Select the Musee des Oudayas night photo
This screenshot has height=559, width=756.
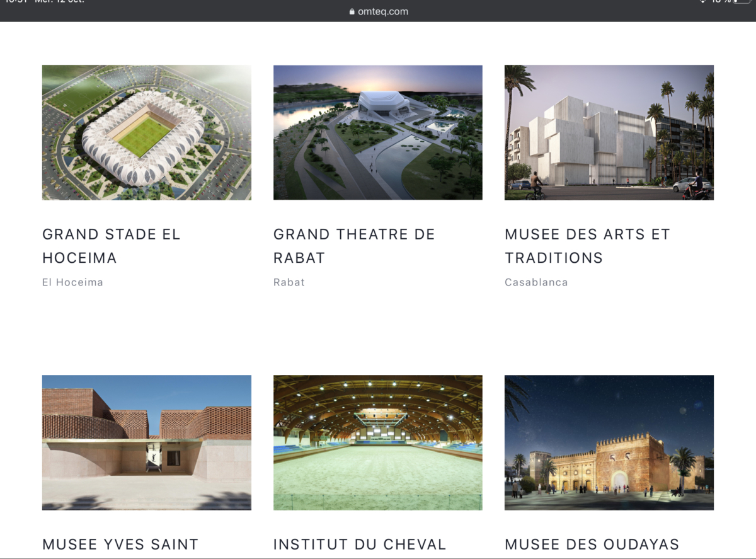click(x=609, y=442)
